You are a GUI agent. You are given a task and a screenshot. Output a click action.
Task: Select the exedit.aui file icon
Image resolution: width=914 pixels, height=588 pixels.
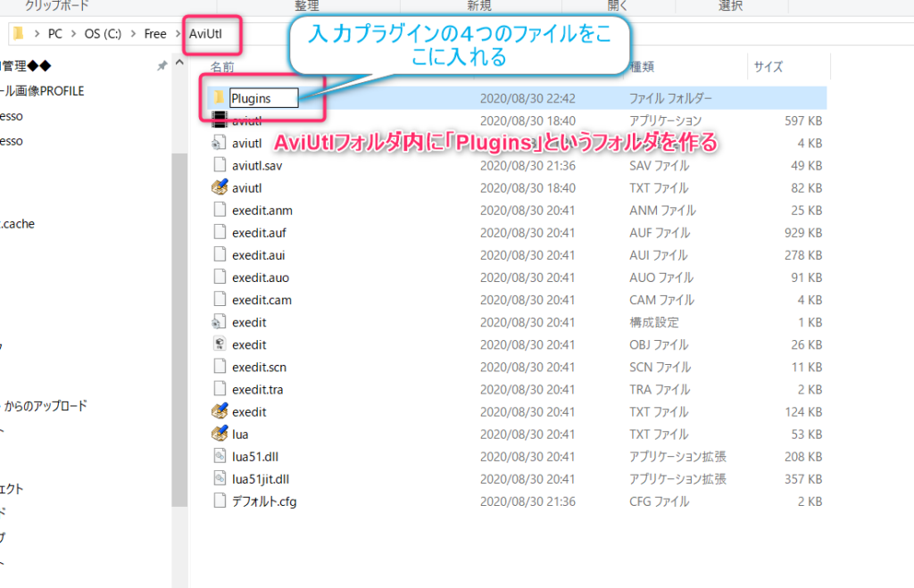point(220,254)
